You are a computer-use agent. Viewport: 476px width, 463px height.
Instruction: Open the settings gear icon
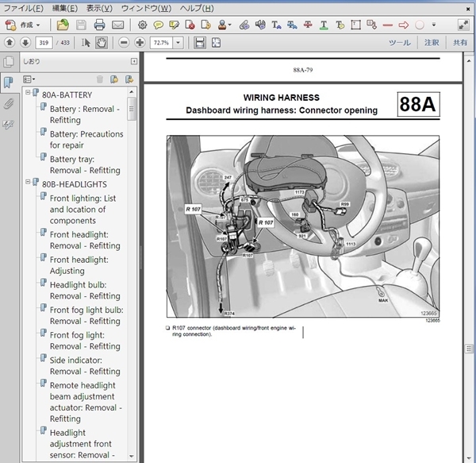coord(142,25)
